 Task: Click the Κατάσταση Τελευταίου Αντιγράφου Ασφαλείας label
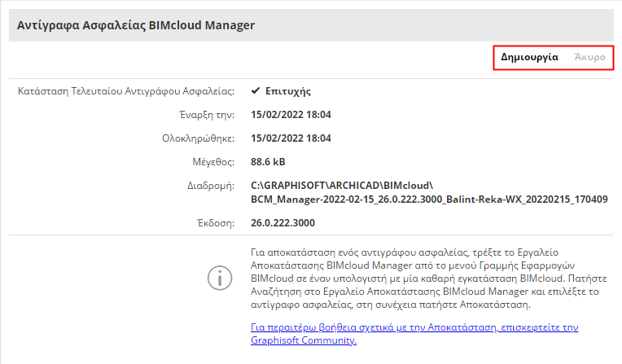point(126,91)
